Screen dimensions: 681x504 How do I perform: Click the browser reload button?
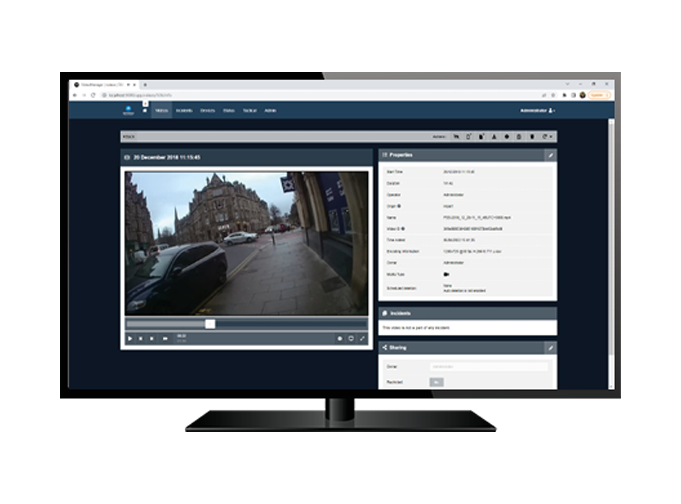pos(93,95)
